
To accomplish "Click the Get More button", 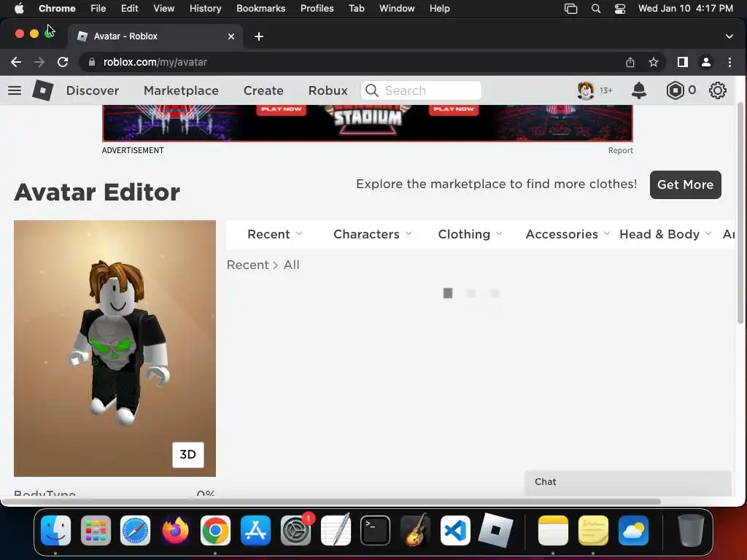I will click(685, 184).
